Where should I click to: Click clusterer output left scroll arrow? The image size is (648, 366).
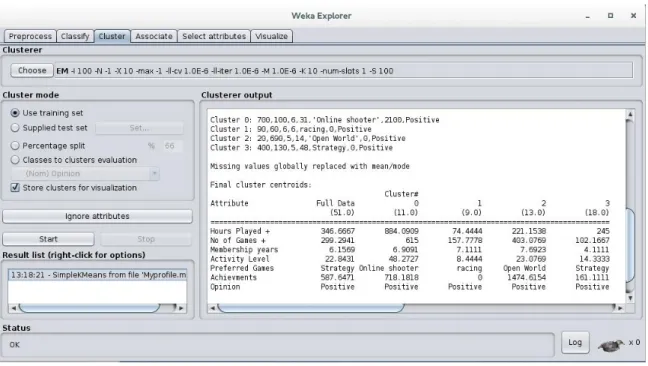(212, 308)
